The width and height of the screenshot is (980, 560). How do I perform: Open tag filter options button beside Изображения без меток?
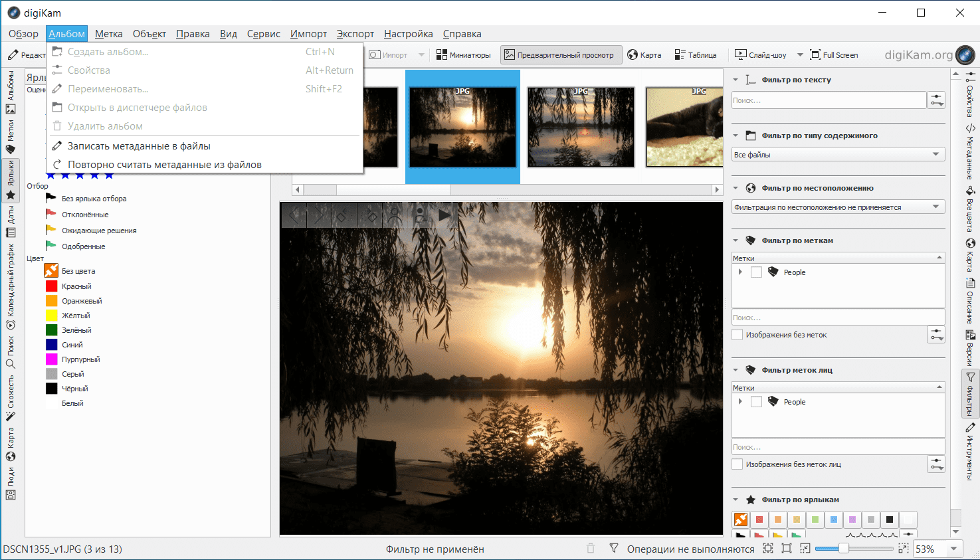pyautogui.click(x=937, y=335)
